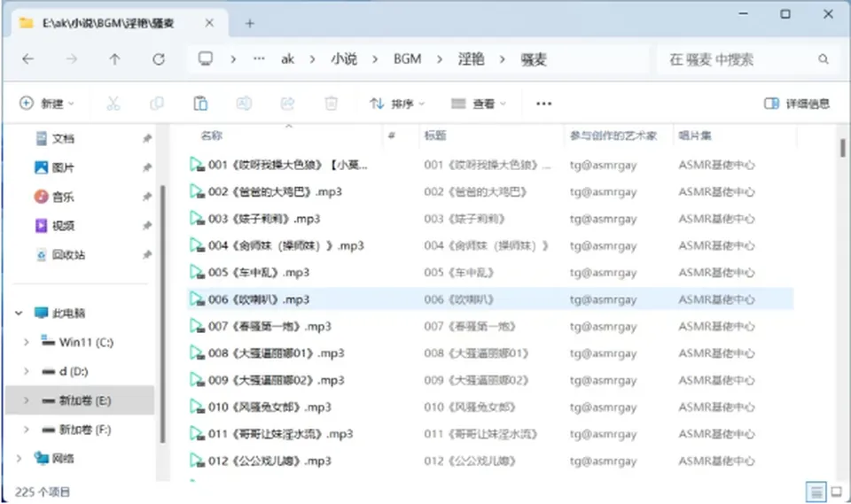Close the current Explorer tab
Screen dimensions: 851x504
pos(209,23)
